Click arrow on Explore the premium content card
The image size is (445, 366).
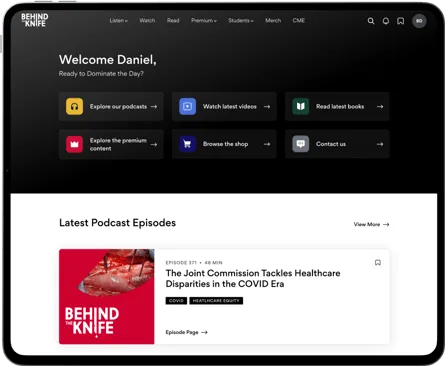154,144
